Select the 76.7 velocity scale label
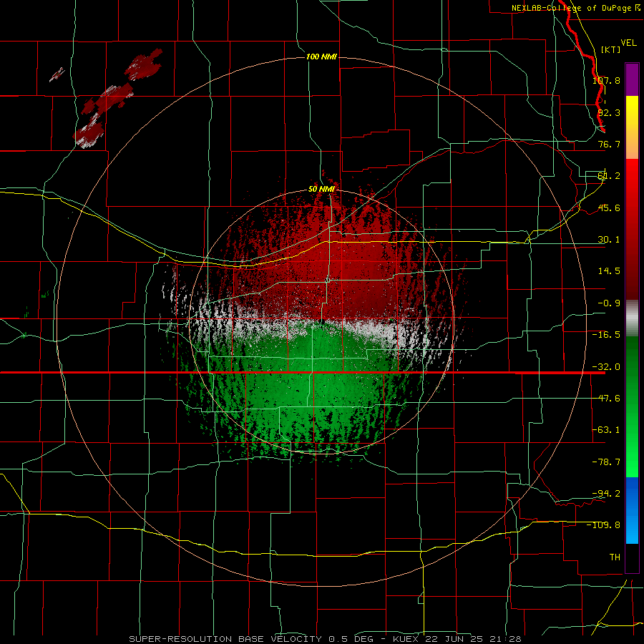The width and height of the screenshot is (644, 644). coord(609,144)
